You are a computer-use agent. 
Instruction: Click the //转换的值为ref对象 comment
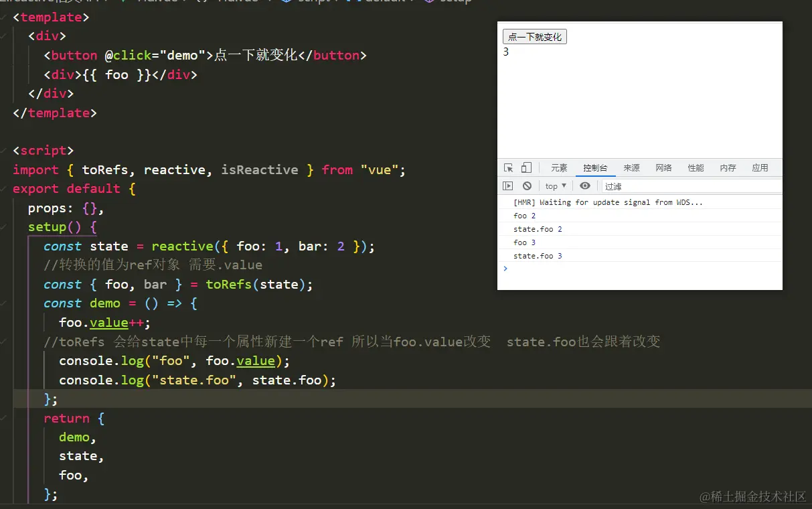click(153, 265)
